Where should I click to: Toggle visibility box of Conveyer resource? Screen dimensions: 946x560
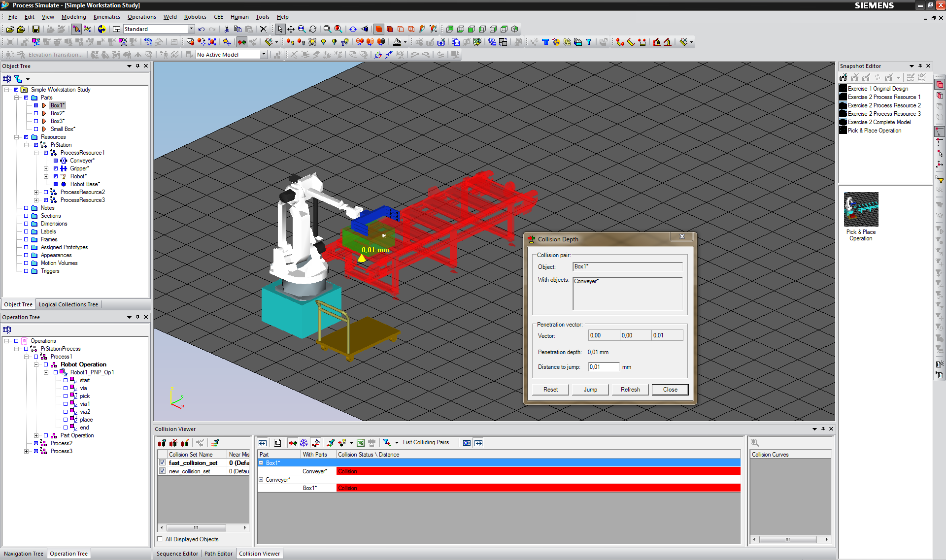[x=56, y=161]
